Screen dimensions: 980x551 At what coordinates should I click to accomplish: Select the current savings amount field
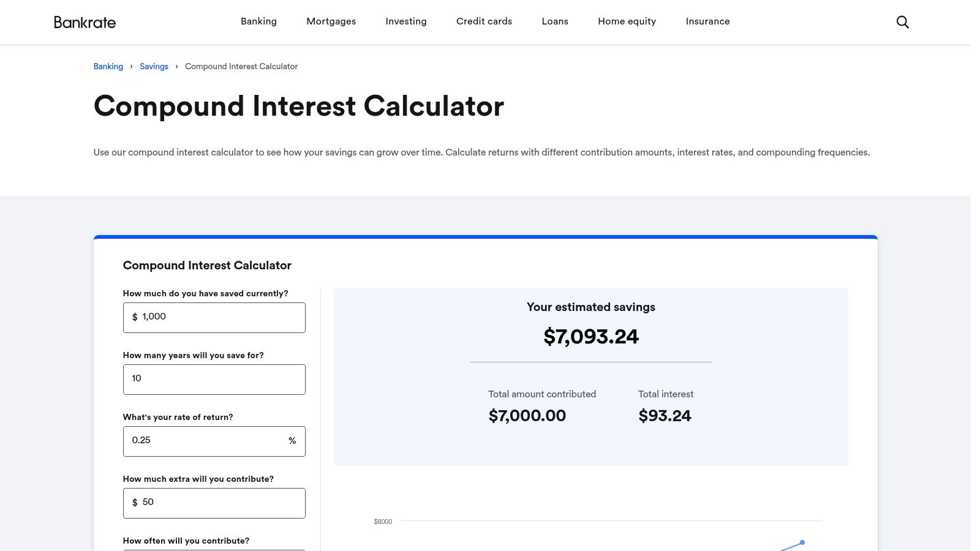214,317
